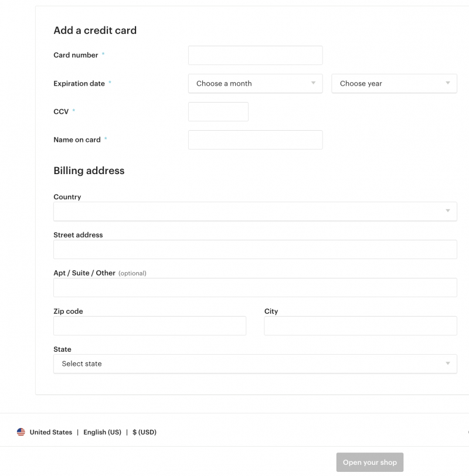Screen dimensions: 469x476
Task: Click the Card number input field
Action: click(x=255, y=55)
